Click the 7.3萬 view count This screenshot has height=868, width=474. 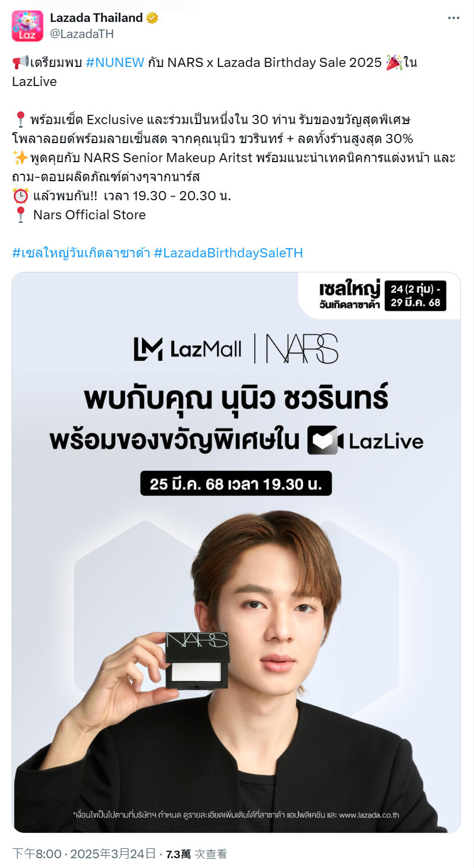tap(178, 854)
